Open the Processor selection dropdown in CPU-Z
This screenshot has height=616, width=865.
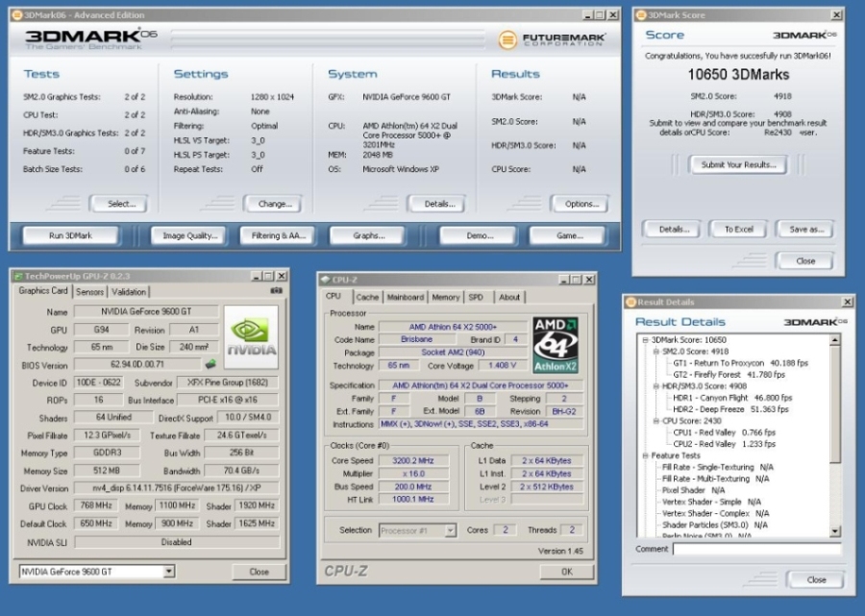[450, 530]
